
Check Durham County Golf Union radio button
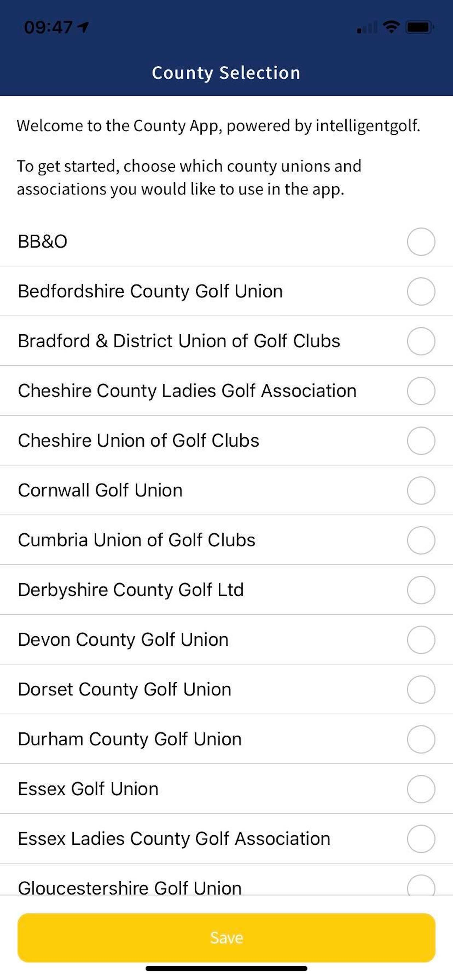tap(421, 739)
